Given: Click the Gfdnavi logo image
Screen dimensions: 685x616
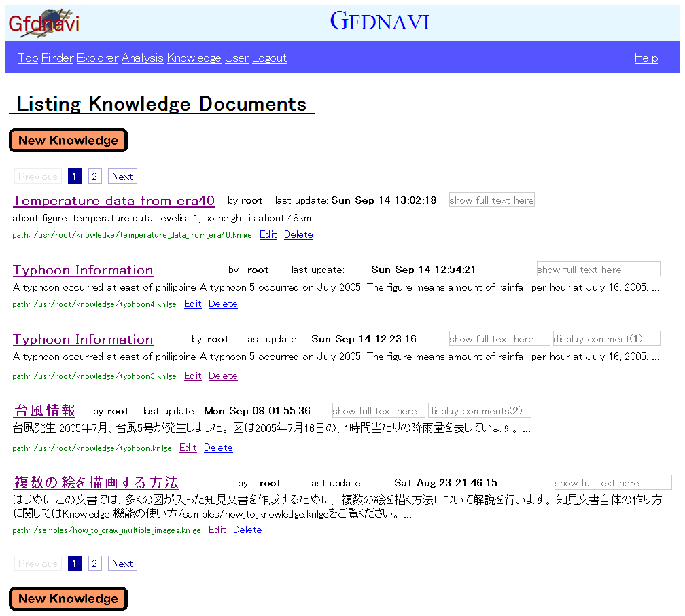Looking at the screenshot, I should (x=44, y=23).
